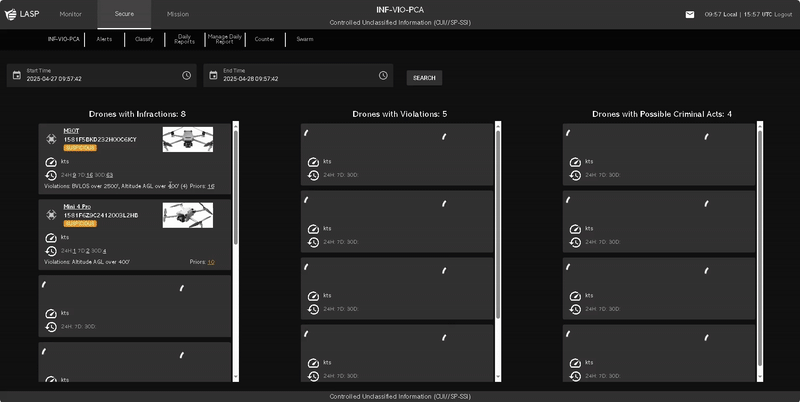Click the M30T drone photo thumbnail
Screen dimensions: 800x402
tap(188, 139)
